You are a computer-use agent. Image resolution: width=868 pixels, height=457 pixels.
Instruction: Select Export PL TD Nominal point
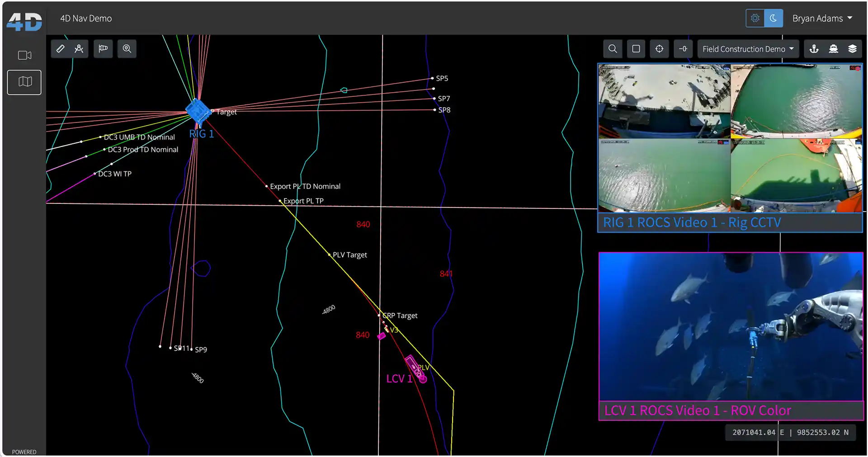267,186
